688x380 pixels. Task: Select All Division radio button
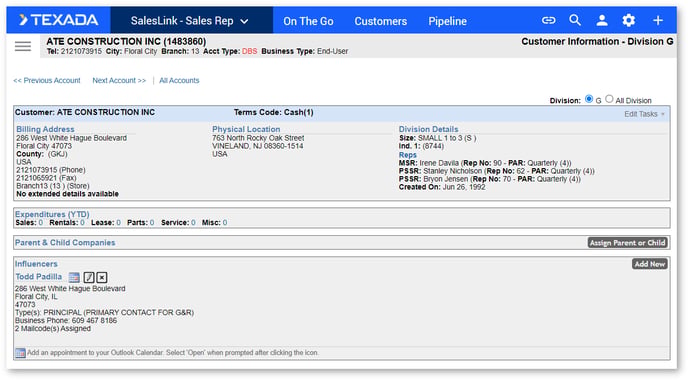click(609, 99)
